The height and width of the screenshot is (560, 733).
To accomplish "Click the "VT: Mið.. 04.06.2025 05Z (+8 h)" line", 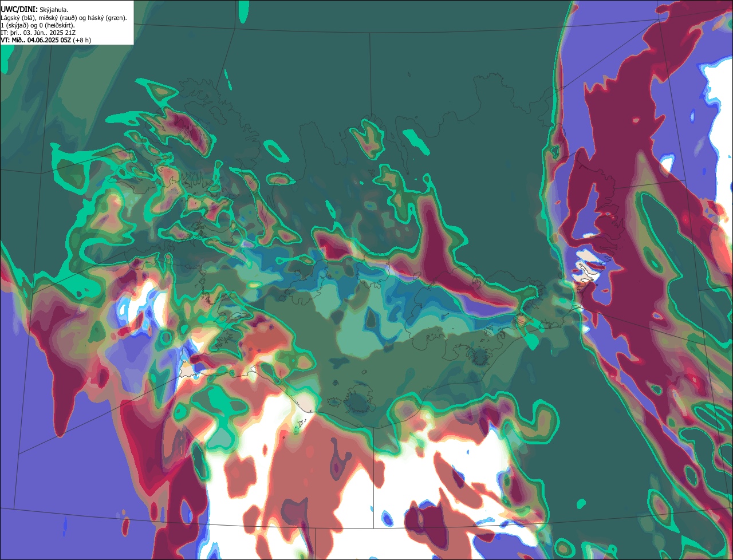I will click(46, 40).
